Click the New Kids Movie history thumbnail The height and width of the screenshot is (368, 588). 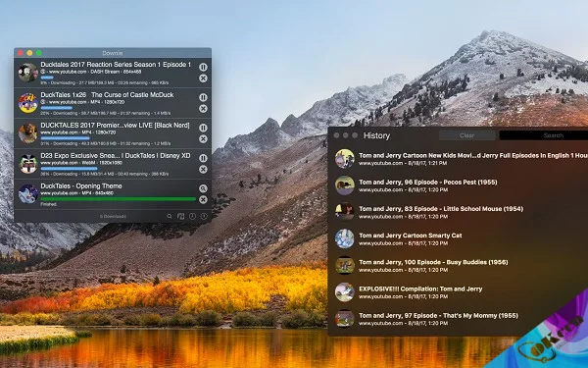pos(345,158)
